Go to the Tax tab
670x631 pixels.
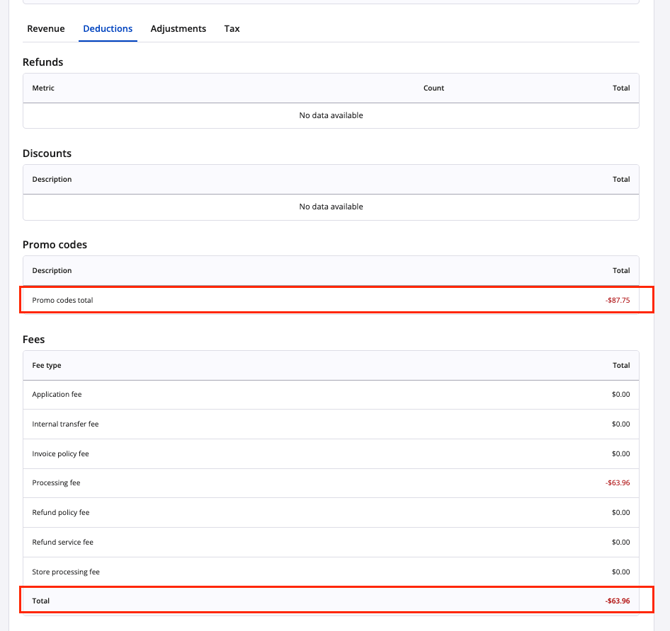[232, 29]
